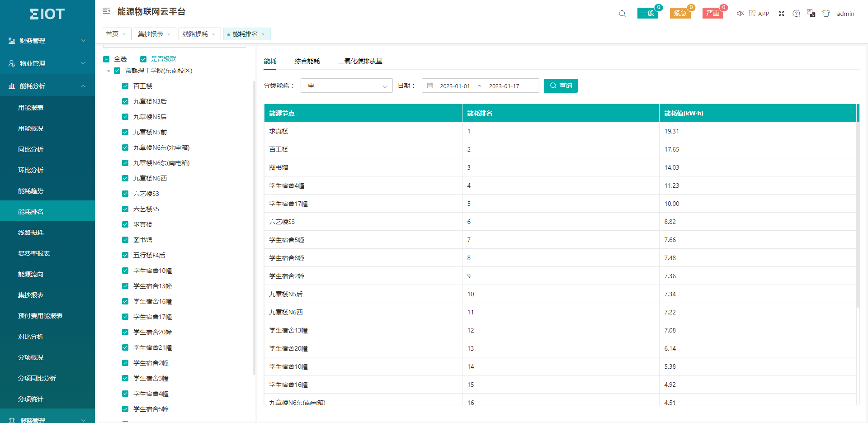This screenshot has height=423, width=868.
Task: Expand the 财务管理 sidebar menu
Action: coord(47,41)
